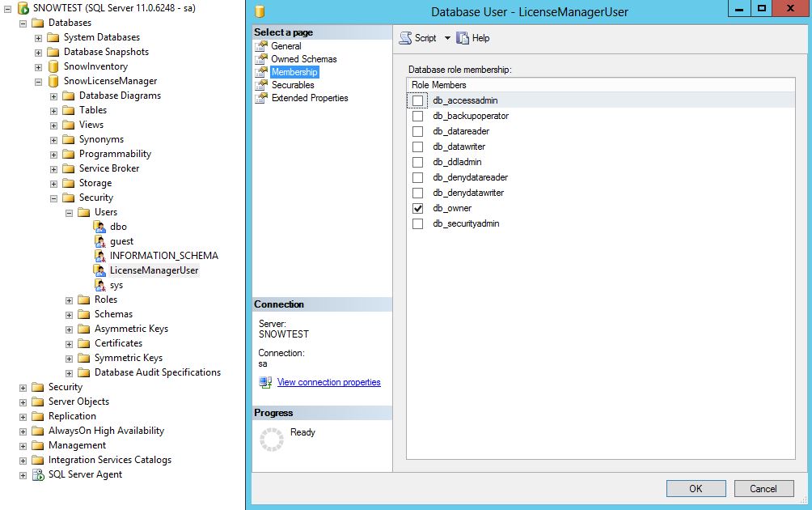This screenshot has width=812, height=510.
Task: Select the AlwaysOn High Availability item
Action: (x=106, y=431)
